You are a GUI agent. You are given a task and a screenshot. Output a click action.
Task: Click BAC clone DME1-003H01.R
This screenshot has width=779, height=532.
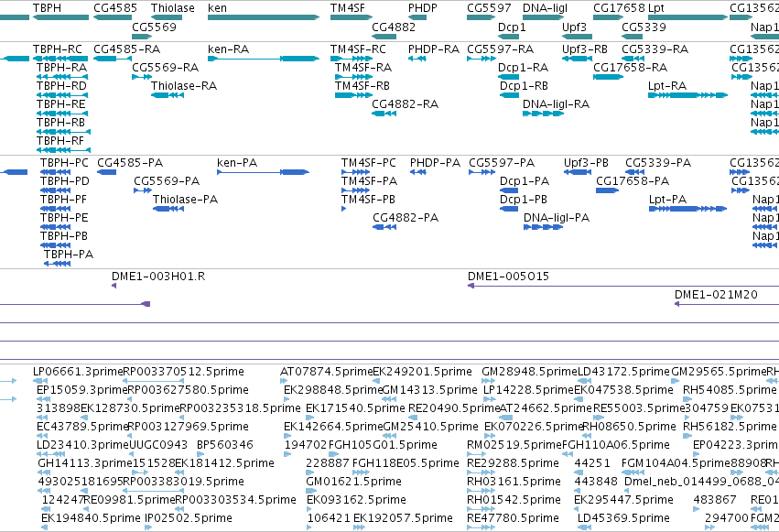pyautogui.click(x=158, y=277)
